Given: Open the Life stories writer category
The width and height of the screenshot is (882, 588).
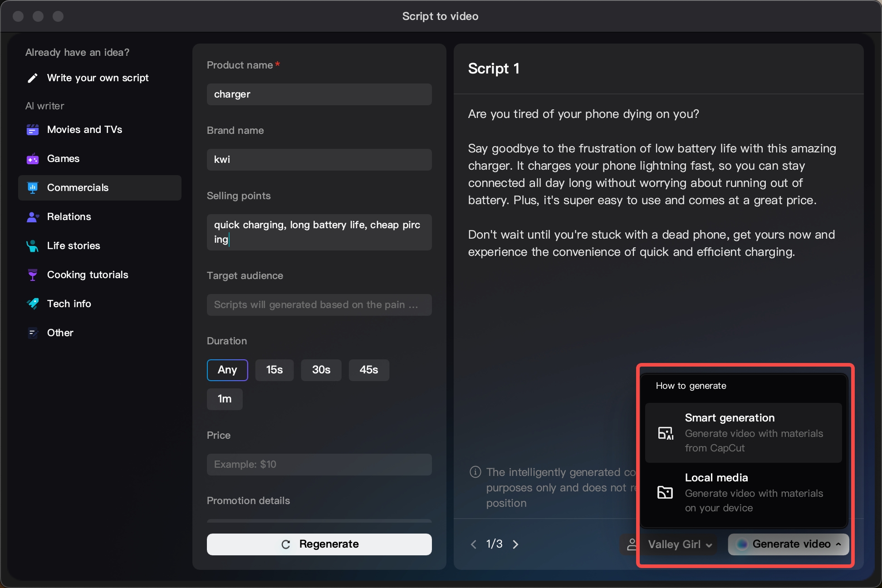Looking at the screenshot, I should 100,246.
